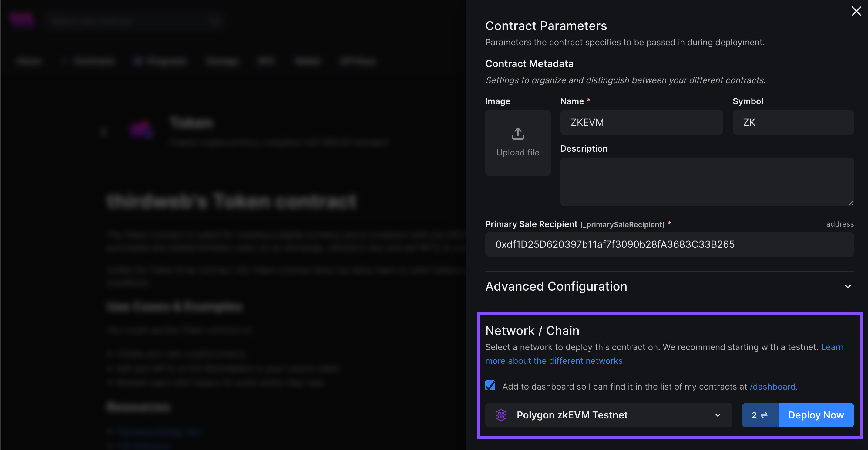Image resolution: width=868 pixels, height=450 pixels.
Task: Toggle Add to dashboard checkbox
Action: pyautogui.click(x=490, y=386)
